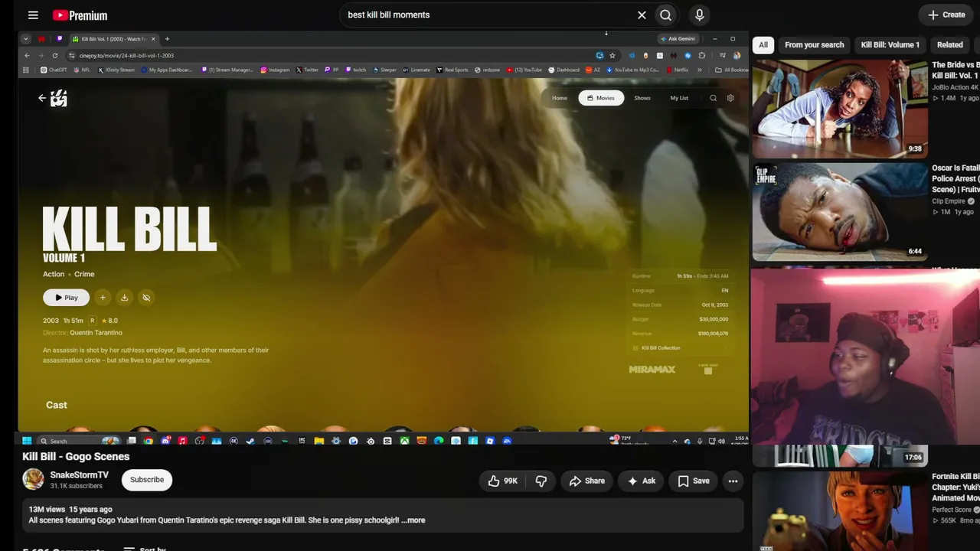
Task: Share the Gogo Scenes video
Action: pyautogui.click(x=587, y=481)
